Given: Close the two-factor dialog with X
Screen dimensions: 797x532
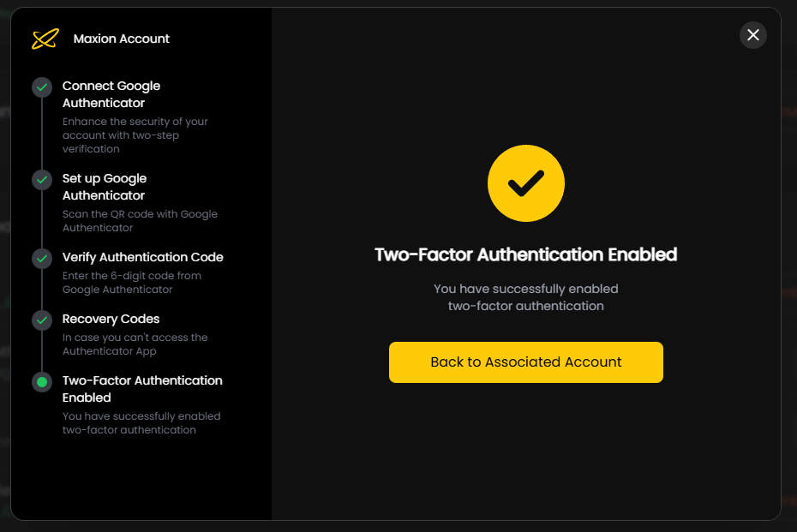Looking at the screenshot, I should [x=752, y=35].
